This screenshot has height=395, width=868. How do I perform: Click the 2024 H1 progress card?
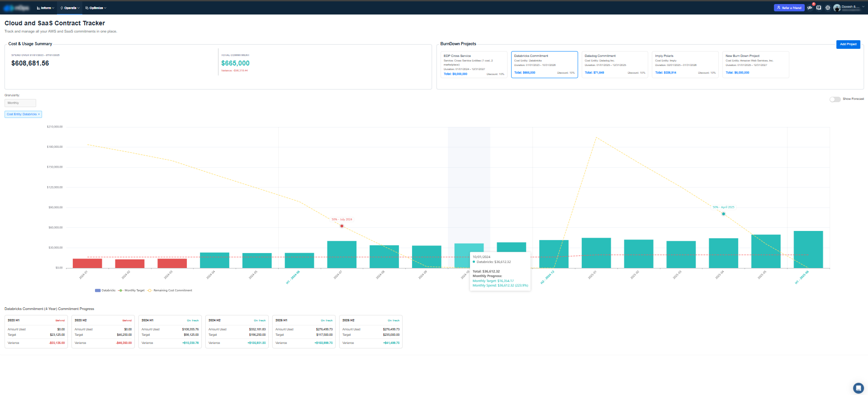point(170,332)
